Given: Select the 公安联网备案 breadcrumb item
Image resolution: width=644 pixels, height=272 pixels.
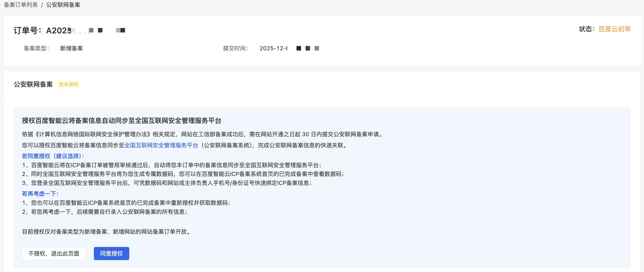Looking at the screenshot, I should 63,5.
